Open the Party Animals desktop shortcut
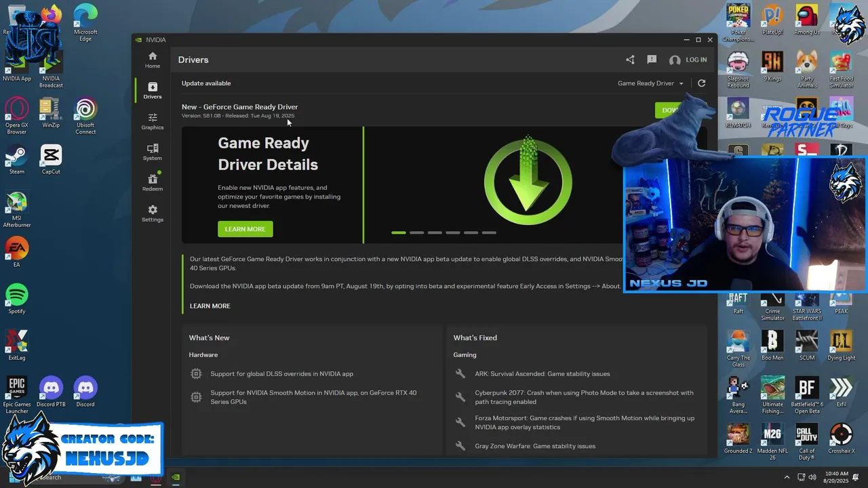This screenshot has height=488, width=868. [807, 70]
